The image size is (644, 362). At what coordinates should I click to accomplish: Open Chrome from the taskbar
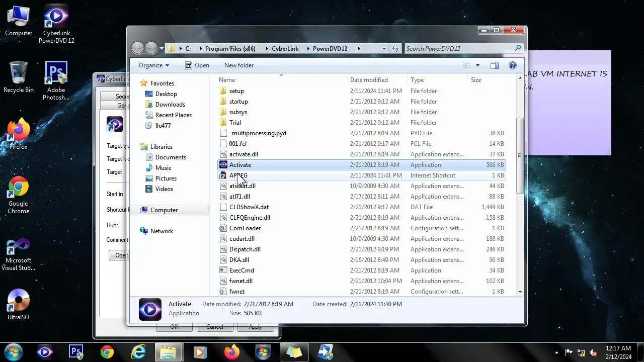(x=107, y=352)
